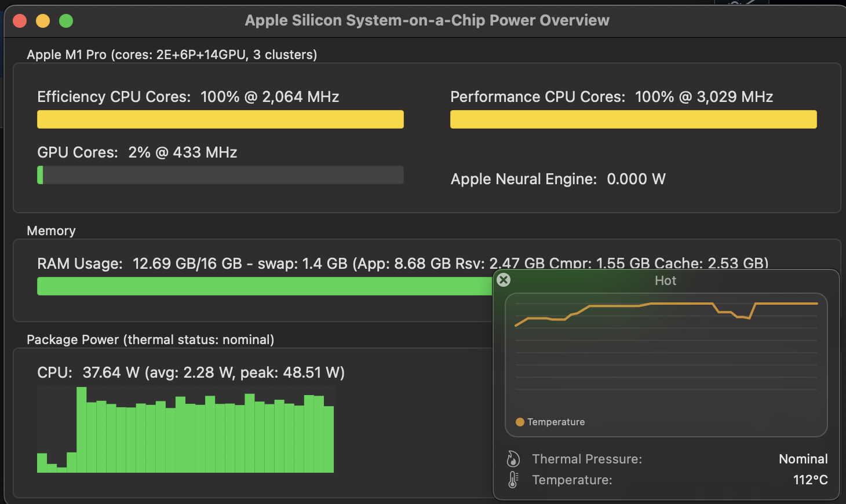Click the CPU package power histogram
This screenshot has height=504, width=846.
click(x=185, y=430)
